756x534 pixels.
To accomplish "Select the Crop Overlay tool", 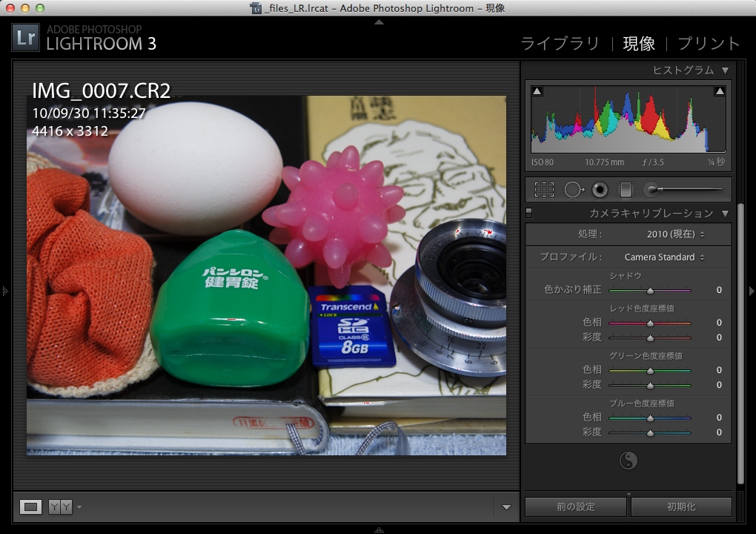I will tap(544, 190).
